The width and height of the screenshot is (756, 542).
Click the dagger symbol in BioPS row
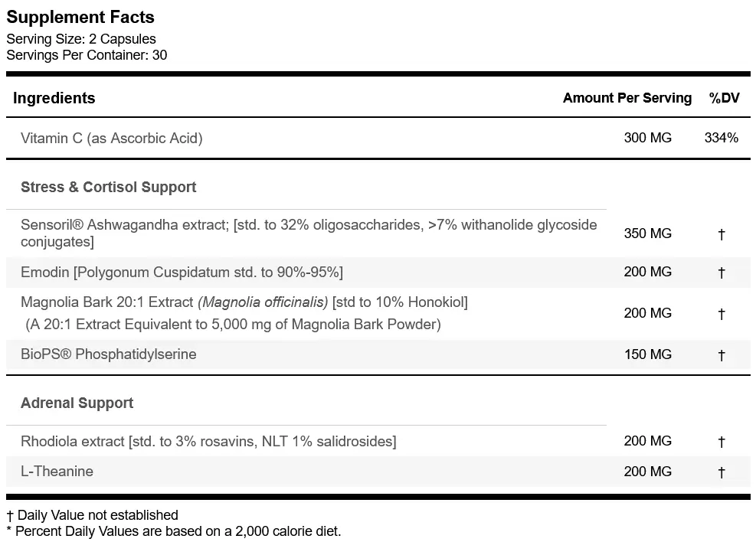click(x=722, y=355)
